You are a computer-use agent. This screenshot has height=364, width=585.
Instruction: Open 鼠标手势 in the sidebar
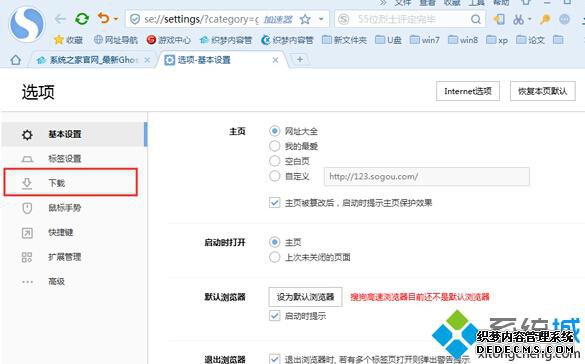[74, 208]
